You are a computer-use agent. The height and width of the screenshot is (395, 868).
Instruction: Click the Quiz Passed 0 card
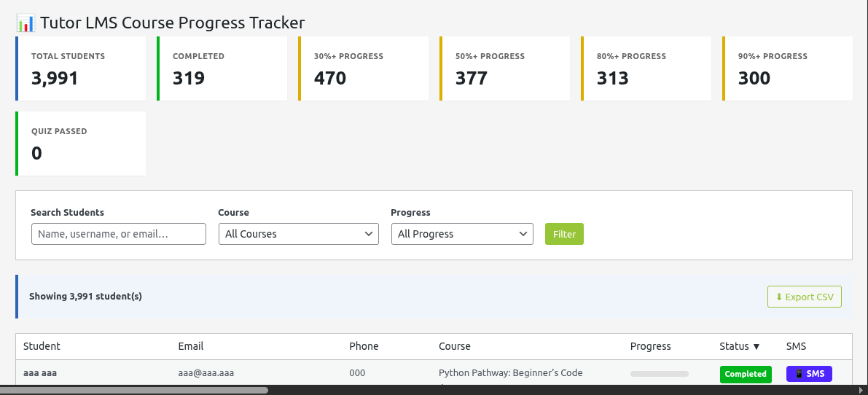81,144
